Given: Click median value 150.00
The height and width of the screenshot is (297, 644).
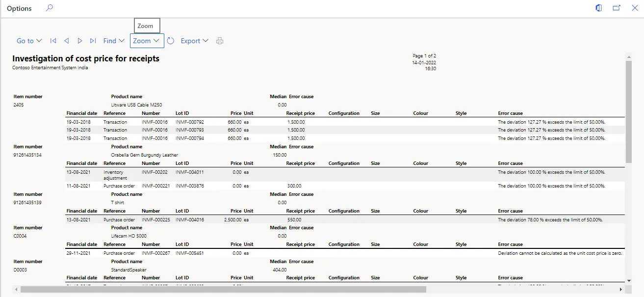Looking at the screenshot, I should [x=280, y=155].
